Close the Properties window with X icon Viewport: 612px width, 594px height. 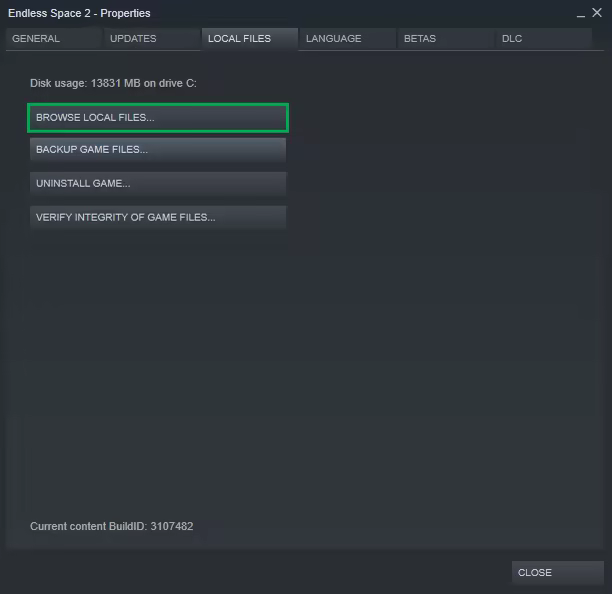(597, 13)
